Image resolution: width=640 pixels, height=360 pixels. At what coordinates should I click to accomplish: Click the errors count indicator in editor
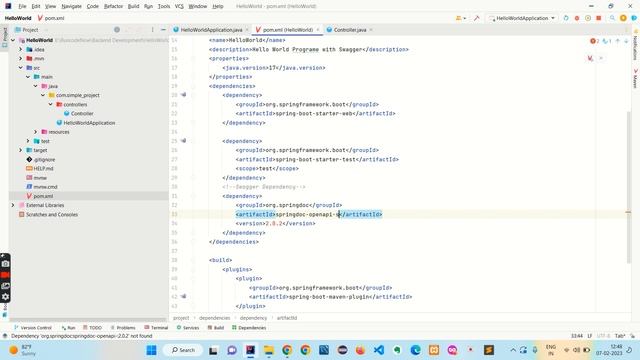pyautogui.click(x=594, y=41)
